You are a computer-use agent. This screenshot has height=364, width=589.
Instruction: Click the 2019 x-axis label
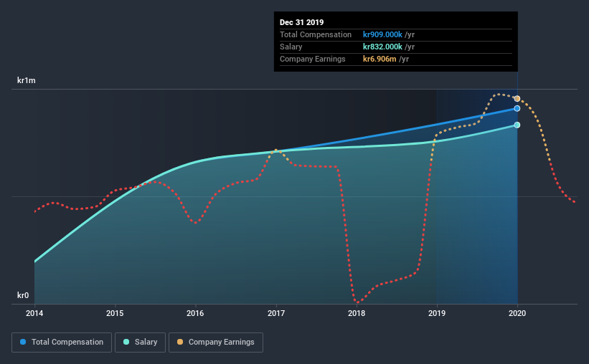[x=436, y=313]
